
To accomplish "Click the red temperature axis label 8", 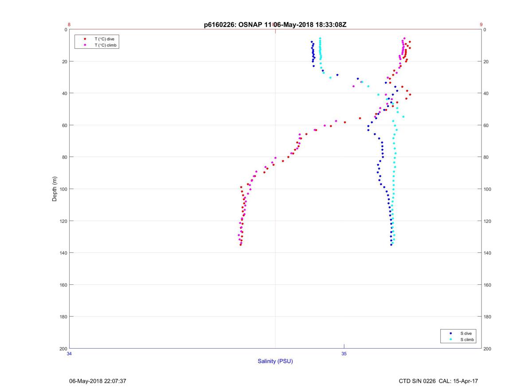I will click(x=69, y=25).
